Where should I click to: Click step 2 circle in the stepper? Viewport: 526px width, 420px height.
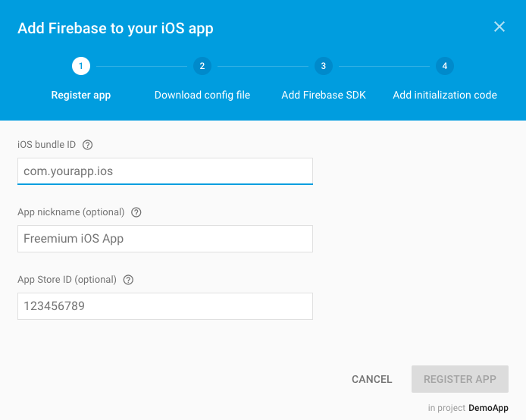tap(202, 66)
